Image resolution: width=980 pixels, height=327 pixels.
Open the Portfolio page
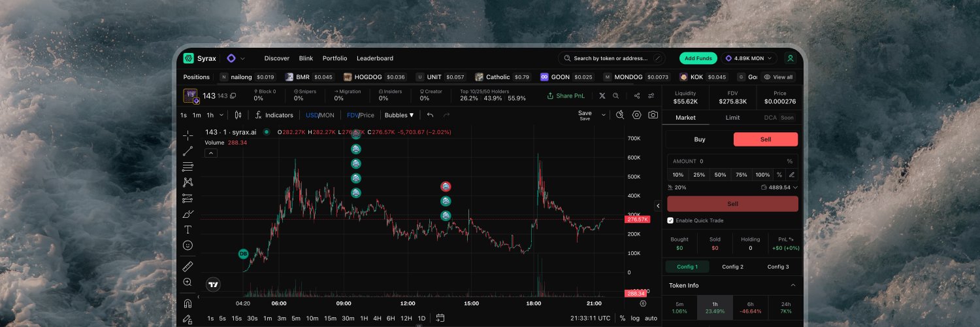point(335,58)
